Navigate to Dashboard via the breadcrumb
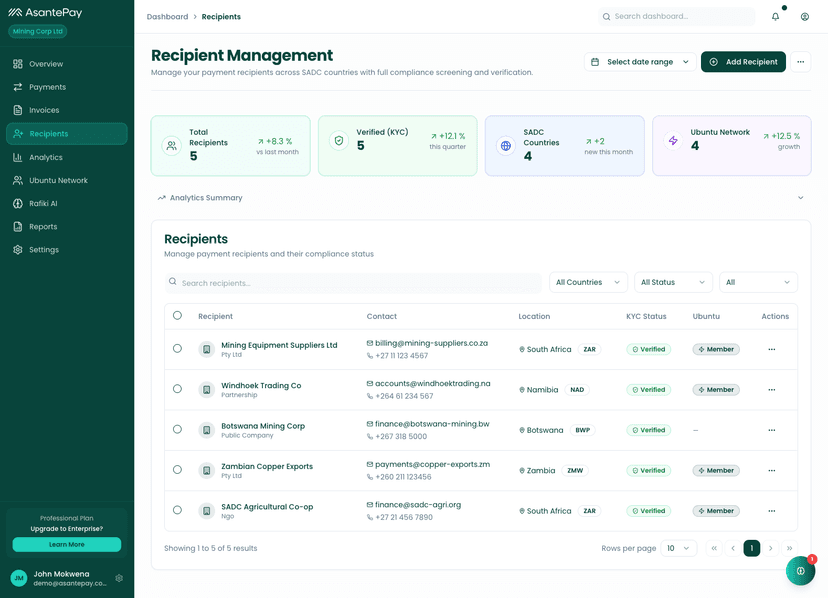 (x=167, y=16)
